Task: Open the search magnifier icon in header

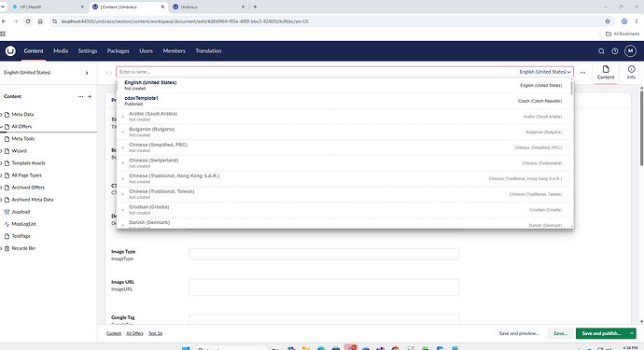Action: click(x=601, y=51)
